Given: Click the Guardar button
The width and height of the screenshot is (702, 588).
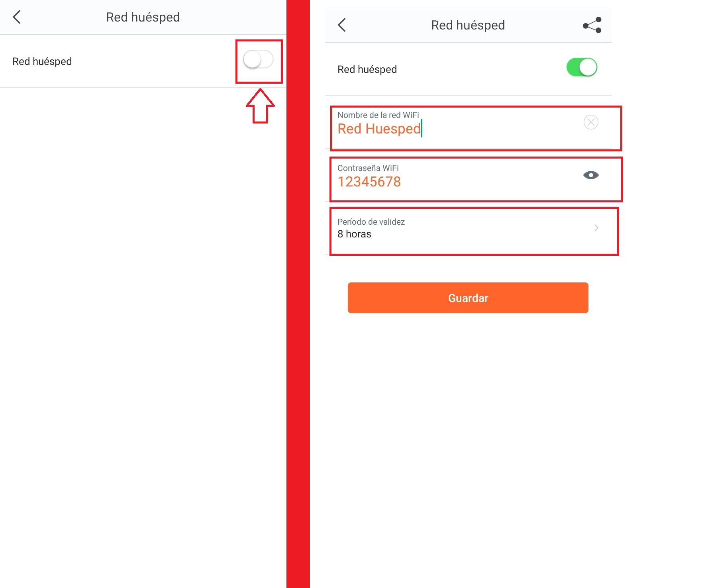Looking at the screenshot, I should tap(468, 298).
